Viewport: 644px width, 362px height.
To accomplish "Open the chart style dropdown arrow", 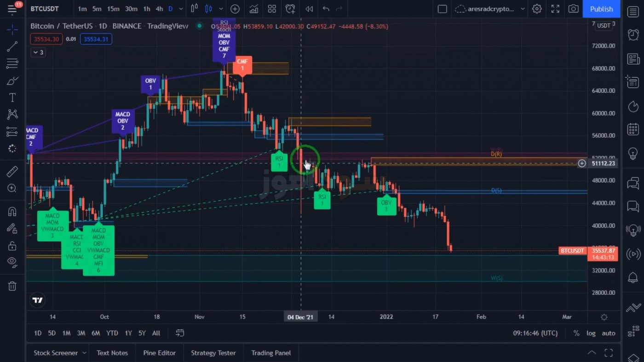I will pos(221,9).
